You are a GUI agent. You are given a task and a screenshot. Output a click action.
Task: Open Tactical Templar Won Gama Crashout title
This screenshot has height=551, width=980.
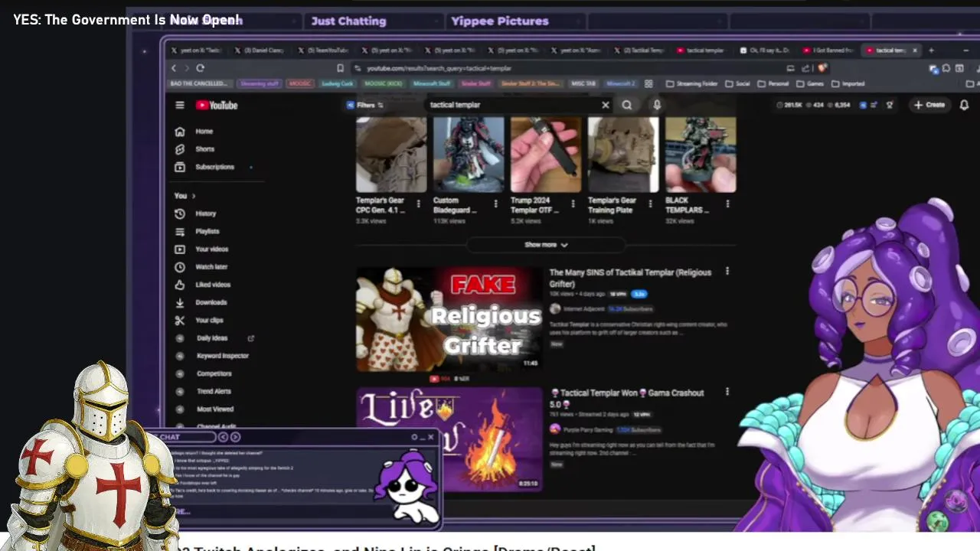(627, 398)
